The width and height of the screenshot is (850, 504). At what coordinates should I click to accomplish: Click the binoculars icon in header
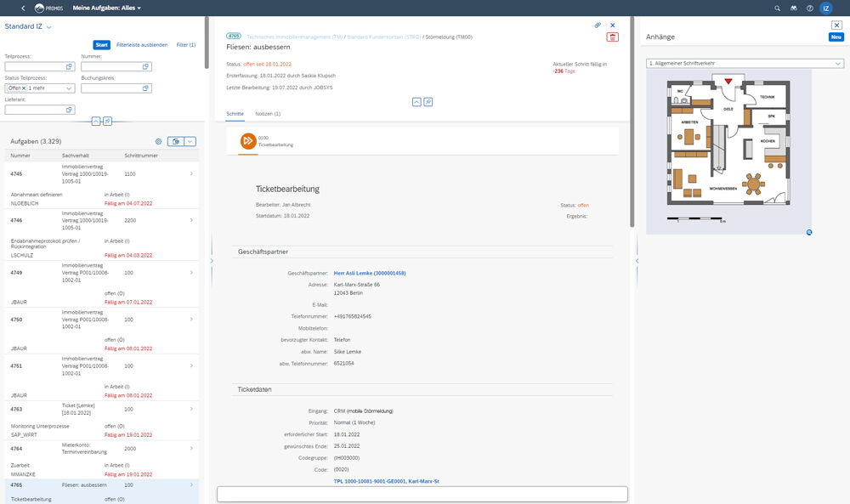(794, 8)
